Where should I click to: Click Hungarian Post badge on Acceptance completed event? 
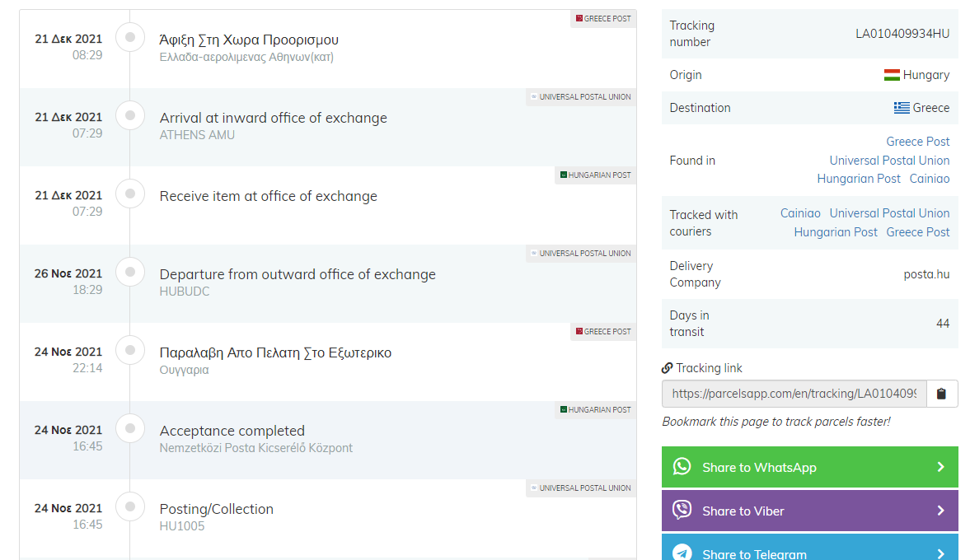tap(595, 410)
